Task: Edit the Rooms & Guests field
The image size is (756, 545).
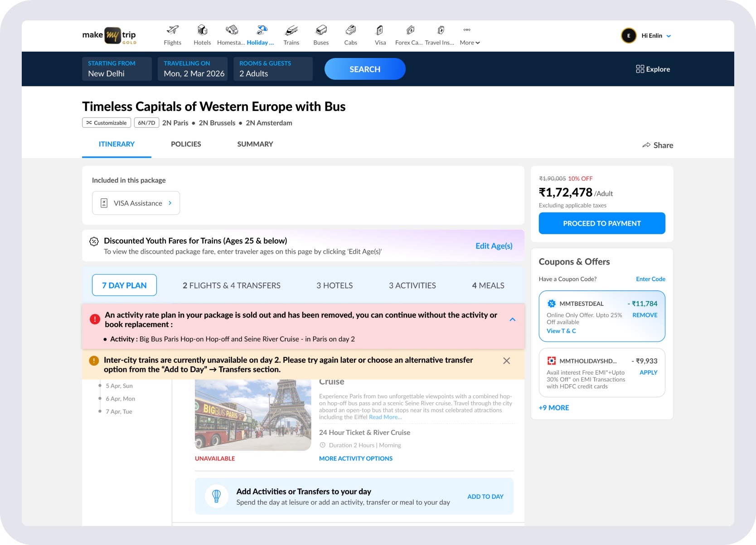Action: pos(273,69)
